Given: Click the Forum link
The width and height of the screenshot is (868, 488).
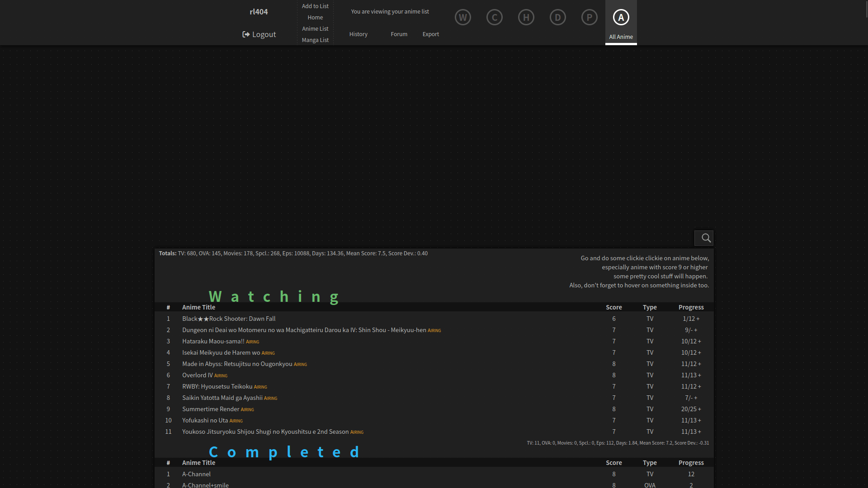Looking at the screenshot, I should click(x=399, y=34).
